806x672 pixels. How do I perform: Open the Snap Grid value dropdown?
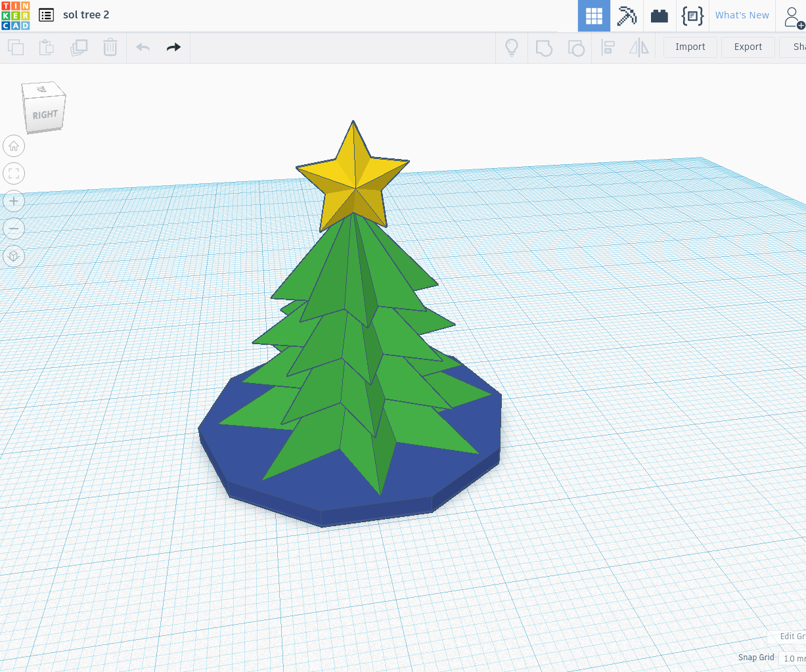pyautogui.click(x=792, y=658)
